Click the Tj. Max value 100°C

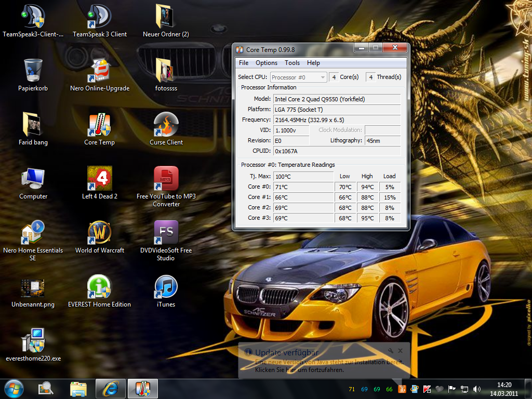[303, 177]
